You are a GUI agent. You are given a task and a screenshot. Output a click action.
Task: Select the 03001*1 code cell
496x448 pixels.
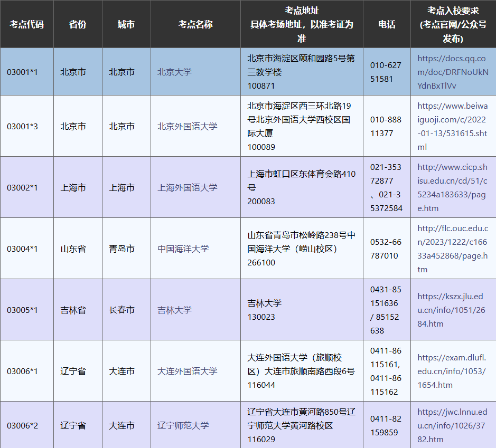[x=22, y=72]
